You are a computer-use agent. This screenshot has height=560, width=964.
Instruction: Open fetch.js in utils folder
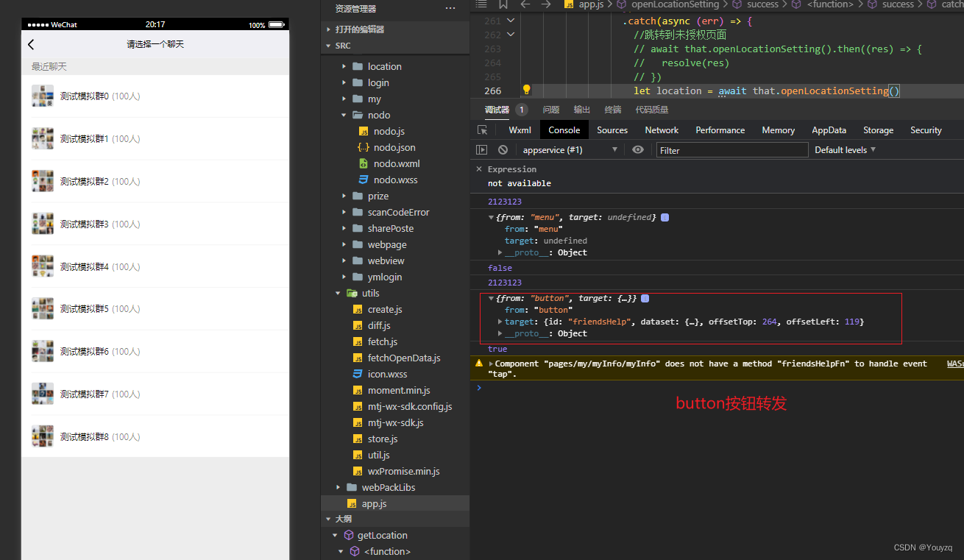pos(382,341)
